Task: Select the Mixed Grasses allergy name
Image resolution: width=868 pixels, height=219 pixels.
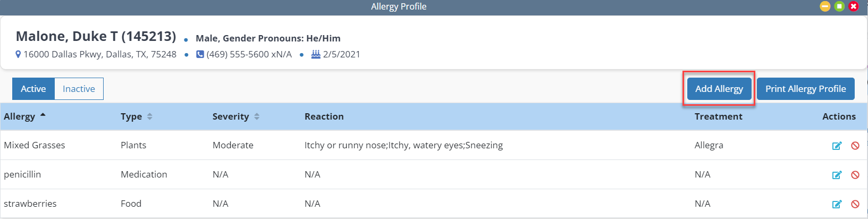Action: coord(35,145)
